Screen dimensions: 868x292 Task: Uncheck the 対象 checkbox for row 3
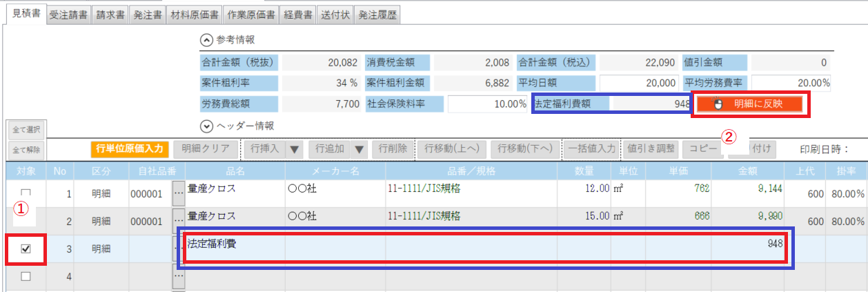pyautogui.click(x=26, y=249)
